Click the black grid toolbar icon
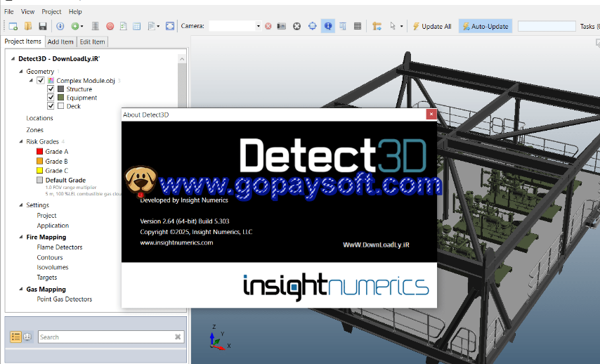The width and height of the screenshot is (600, 364). coord(358,26)
